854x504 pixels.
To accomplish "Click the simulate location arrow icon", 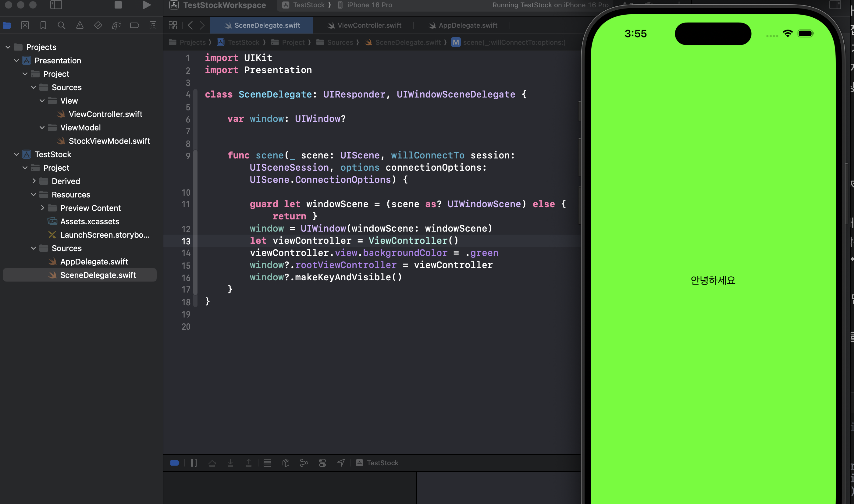I will 341,463.
